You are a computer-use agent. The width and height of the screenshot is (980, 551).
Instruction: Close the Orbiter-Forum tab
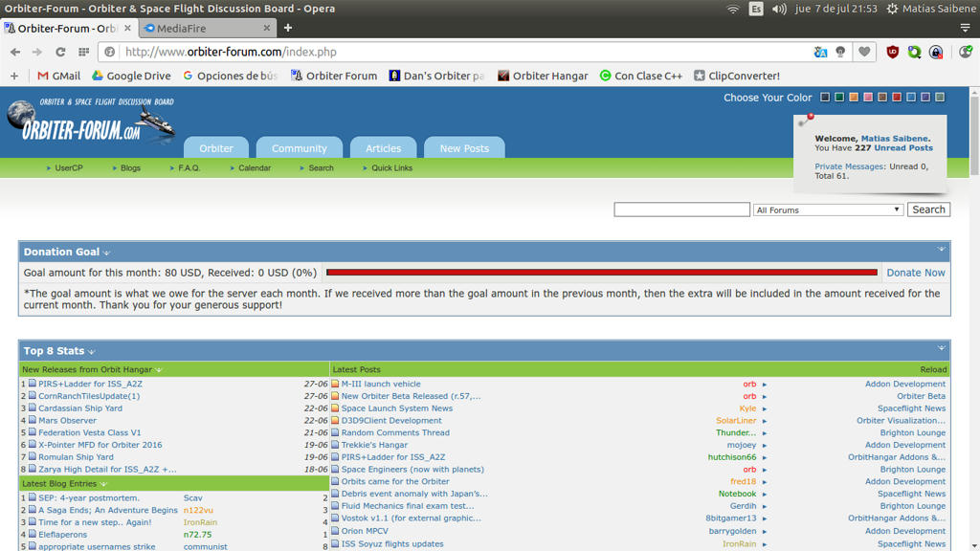point(127,28)
